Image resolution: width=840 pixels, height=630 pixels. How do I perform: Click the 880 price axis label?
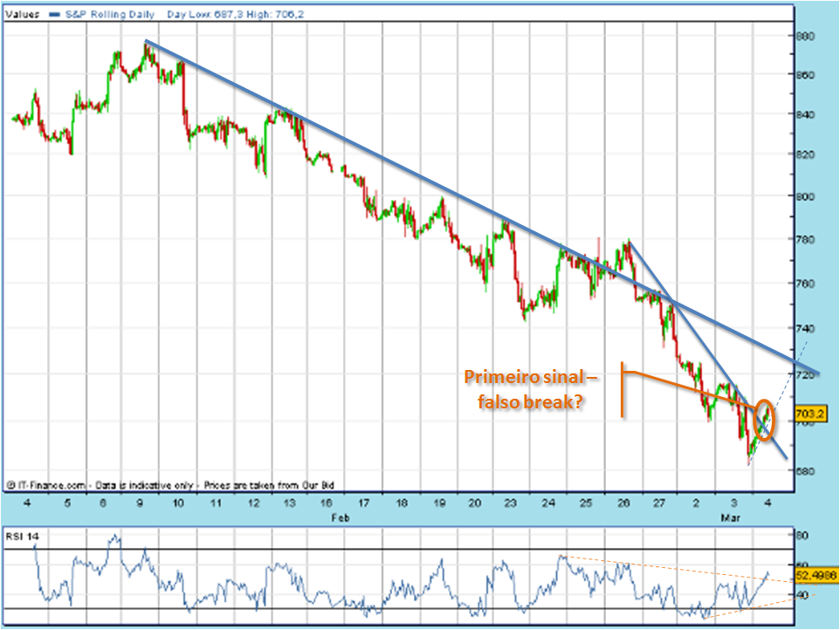[805, 37]
